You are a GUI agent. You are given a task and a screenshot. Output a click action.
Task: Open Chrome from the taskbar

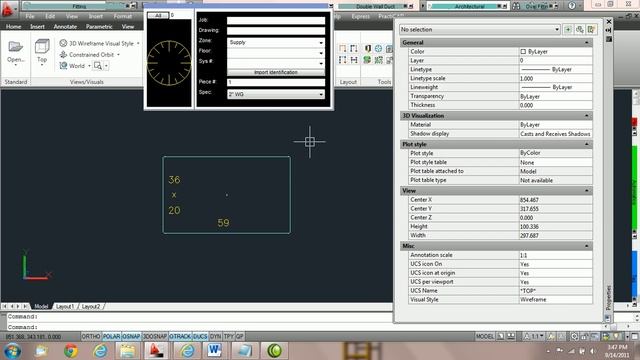click(x=71, y=351)
